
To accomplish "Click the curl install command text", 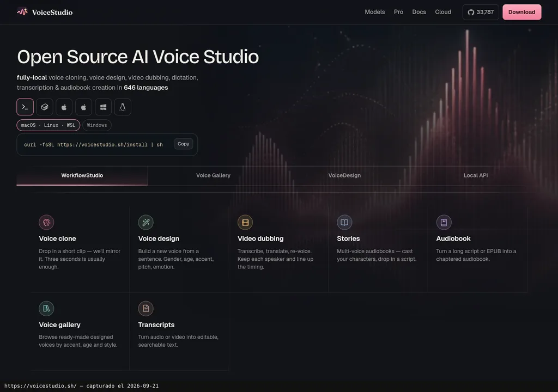I will tap(93, 144).
